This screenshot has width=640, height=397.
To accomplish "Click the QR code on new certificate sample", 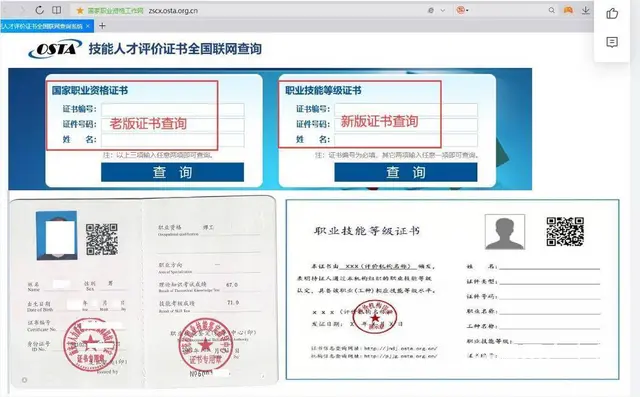I will [x=565, y=232].
